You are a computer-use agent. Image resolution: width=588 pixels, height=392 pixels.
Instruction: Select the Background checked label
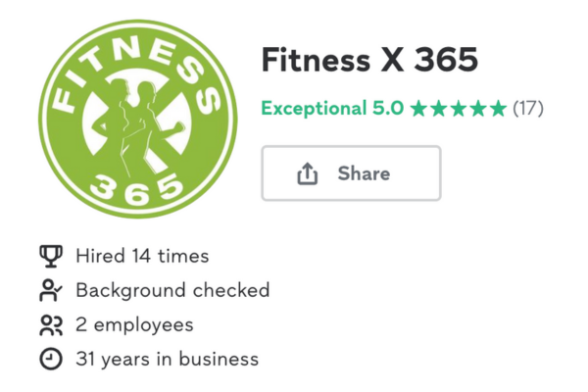[x=172, y=290]
